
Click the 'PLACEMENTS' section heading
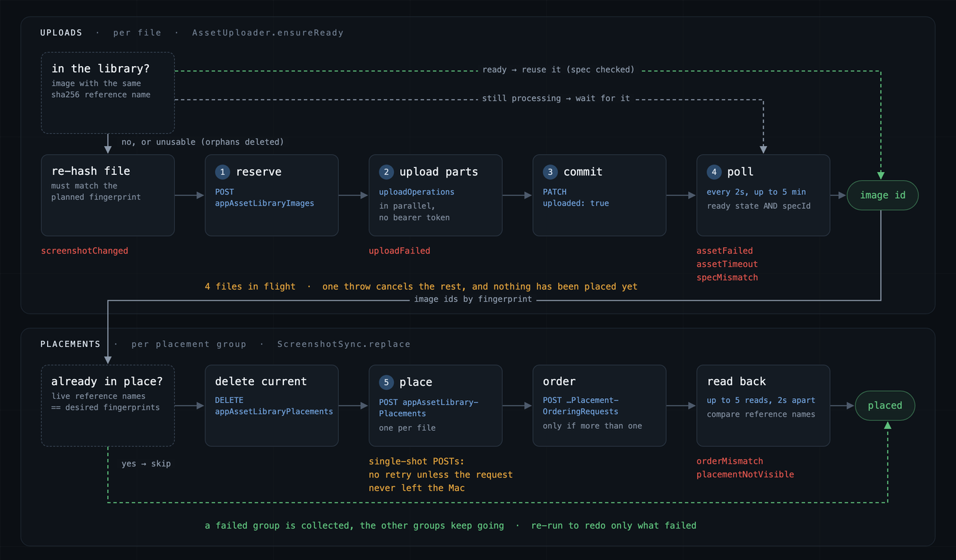70,344
